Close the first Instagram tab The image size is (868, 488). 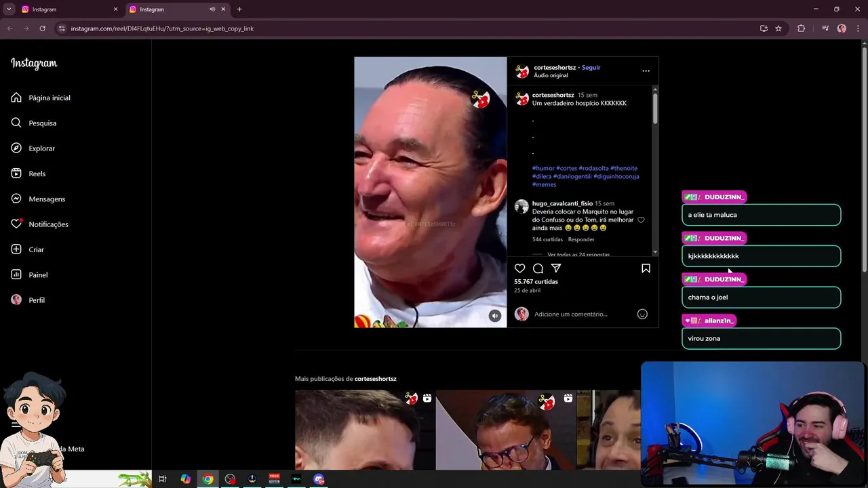point(115,9)
